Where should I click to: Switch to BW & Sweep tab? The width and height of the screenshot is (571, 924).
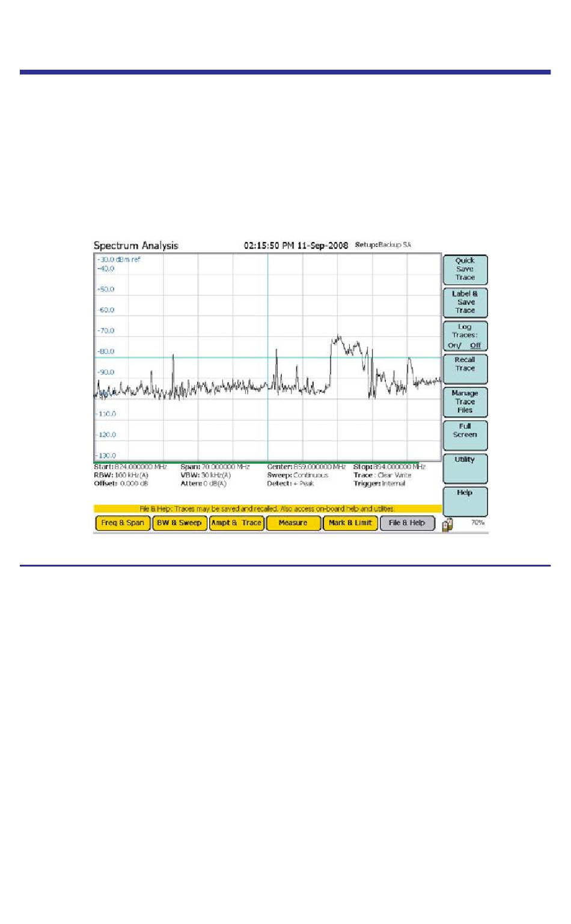click(x=179, y=523)
